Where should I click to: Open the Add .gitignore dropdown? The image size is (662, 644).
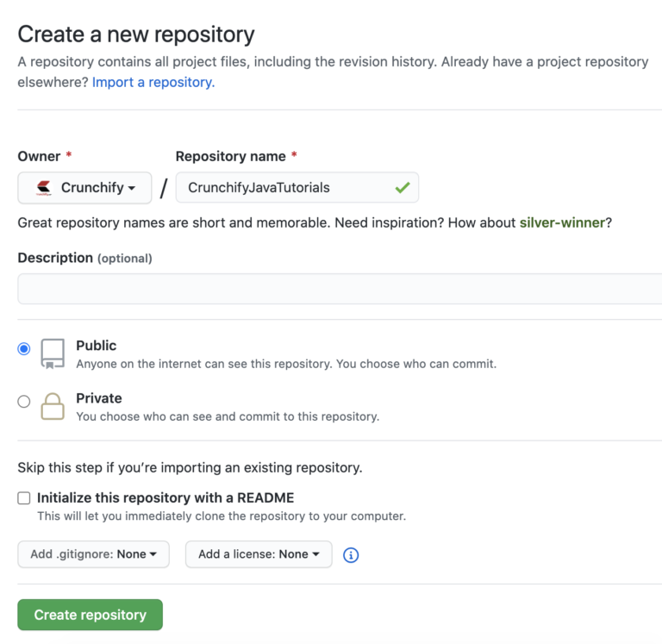[x=93, y=554]
